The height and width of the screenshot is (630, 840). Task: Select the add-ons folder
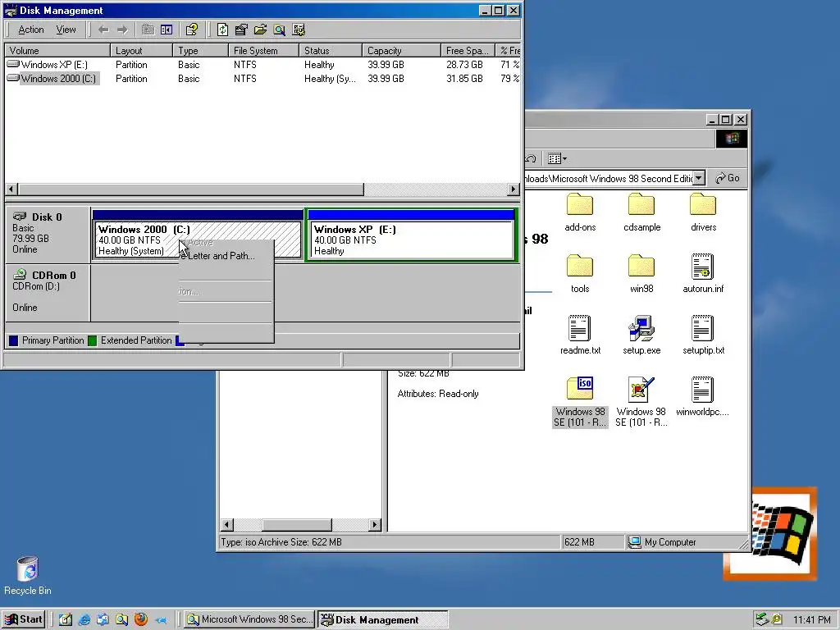(580, 212)
